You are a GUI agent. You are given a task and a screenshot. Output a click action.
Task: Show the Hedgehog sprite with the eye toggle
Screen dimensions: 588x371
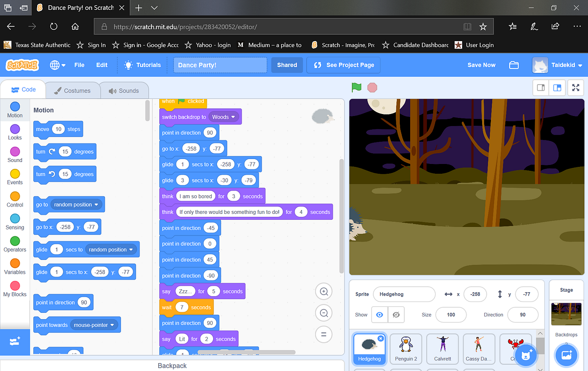tap(379, 315)
